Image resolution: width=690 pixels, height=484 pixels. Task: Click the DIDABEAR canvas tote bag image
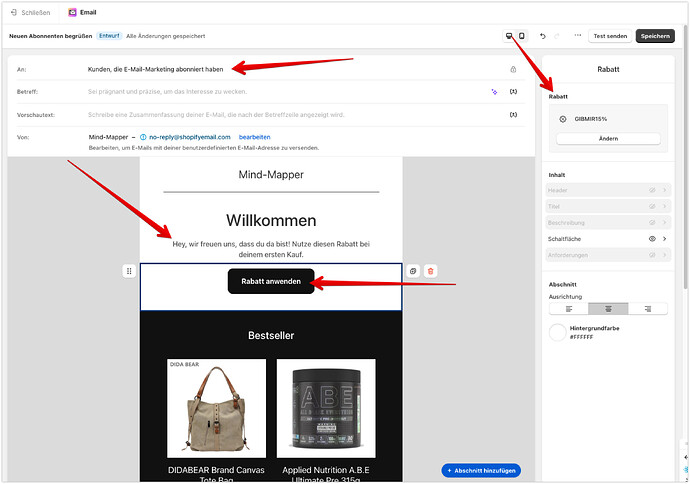coord(217,408)
